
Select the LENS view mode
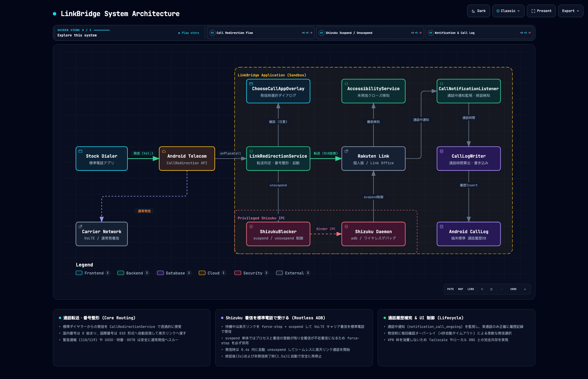pyautogui.click(x=471, y=289)
